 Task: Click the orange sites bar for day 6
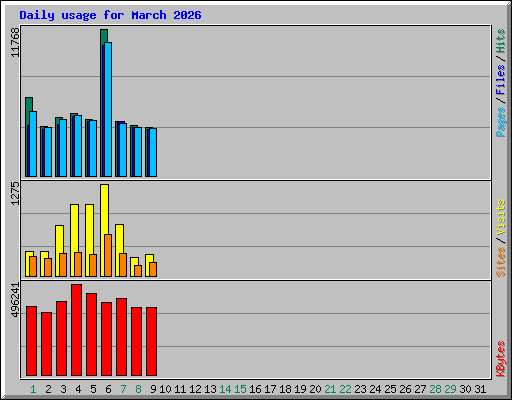(x=108, y=255)
